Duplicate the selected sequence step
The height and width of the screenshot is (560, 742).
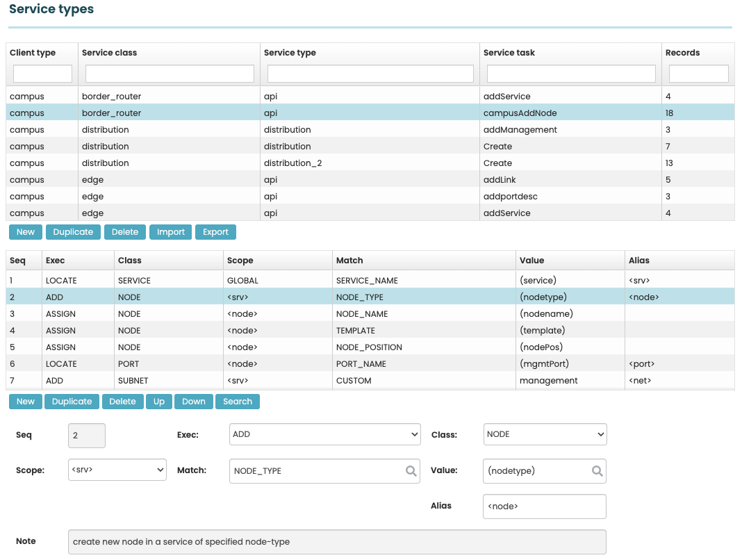73,401
